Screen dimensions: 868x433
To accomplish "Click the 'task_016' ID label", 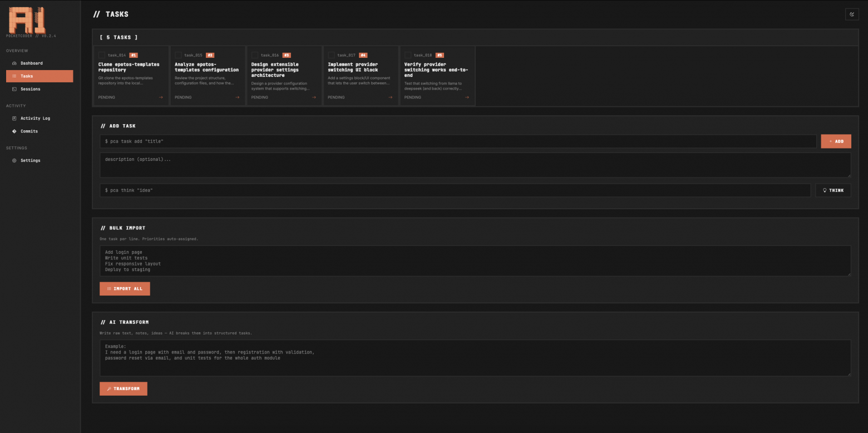I will pos(270,56).
